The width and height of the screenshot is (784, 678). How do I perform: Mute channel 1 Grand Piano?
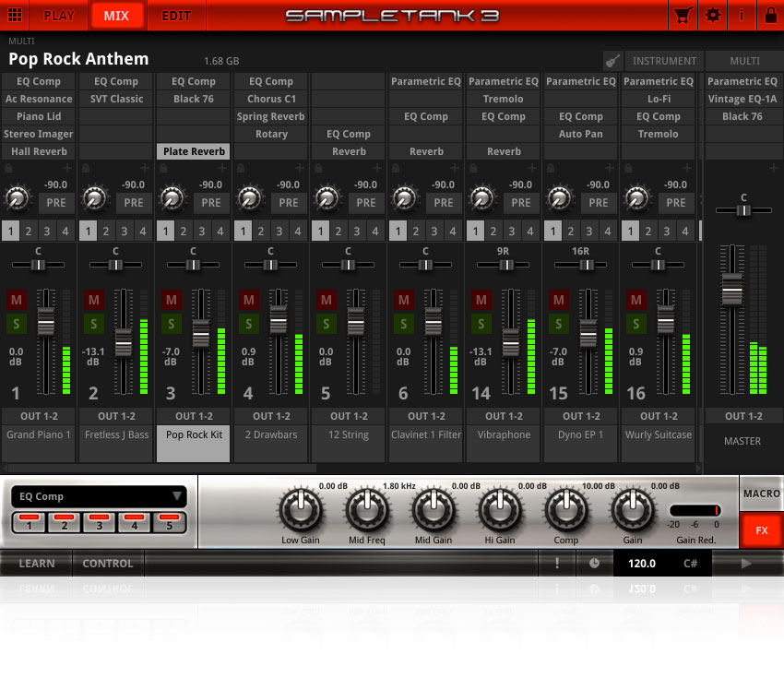[14, 300]
